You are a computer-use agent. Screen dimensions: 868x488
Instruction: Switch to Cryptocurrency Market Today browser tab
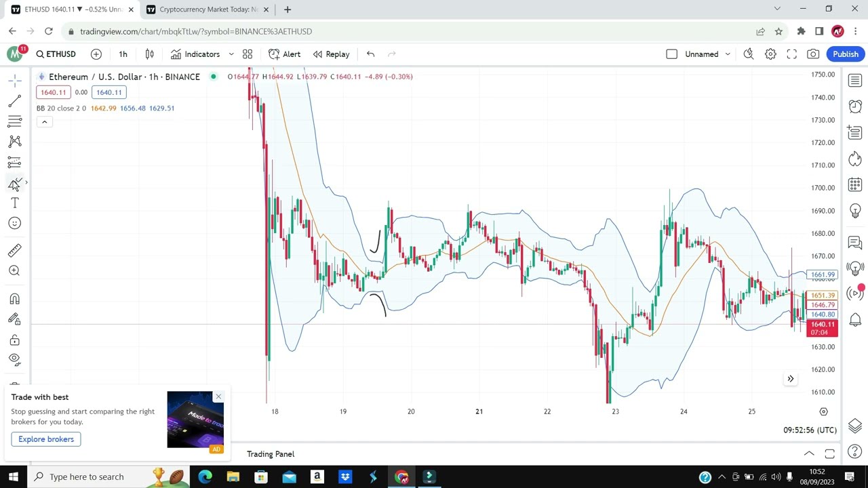point(208,9)
